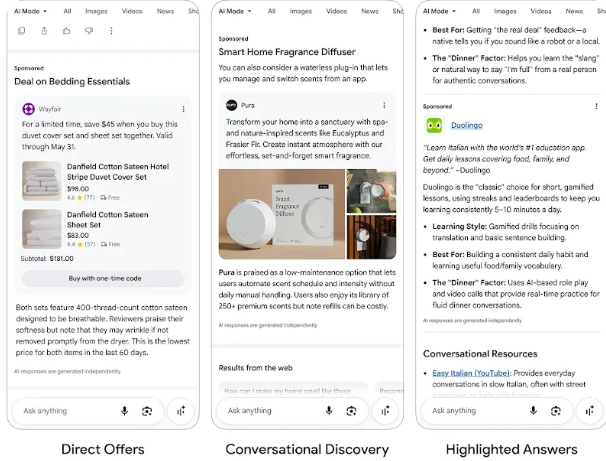Microphone icon in Conversational Discovery phone
The width and height of the screenshot is (606, 461).
coord(329,411)
